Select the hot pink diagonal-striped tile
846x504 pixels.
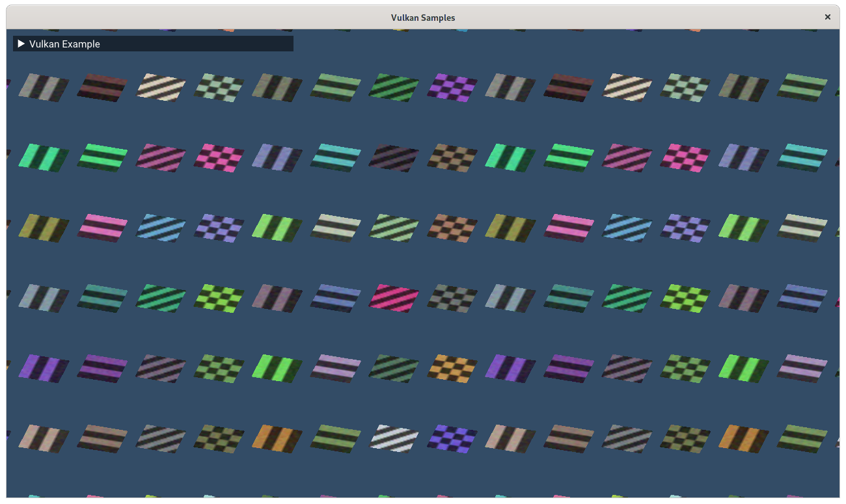[x=394, y=297]
